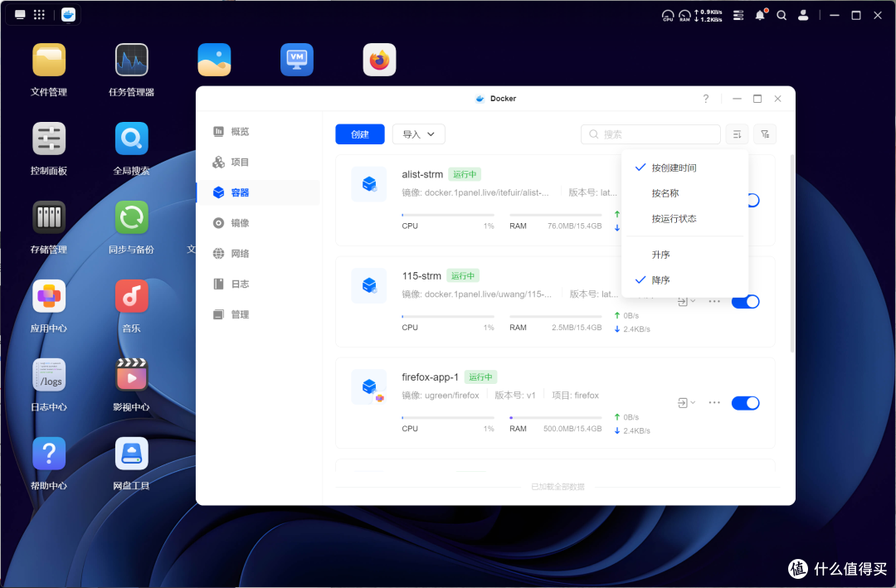The height and width of the screenshot is (588, 896).
Task: Open more options for firefox-app-1
Action: 714,403
